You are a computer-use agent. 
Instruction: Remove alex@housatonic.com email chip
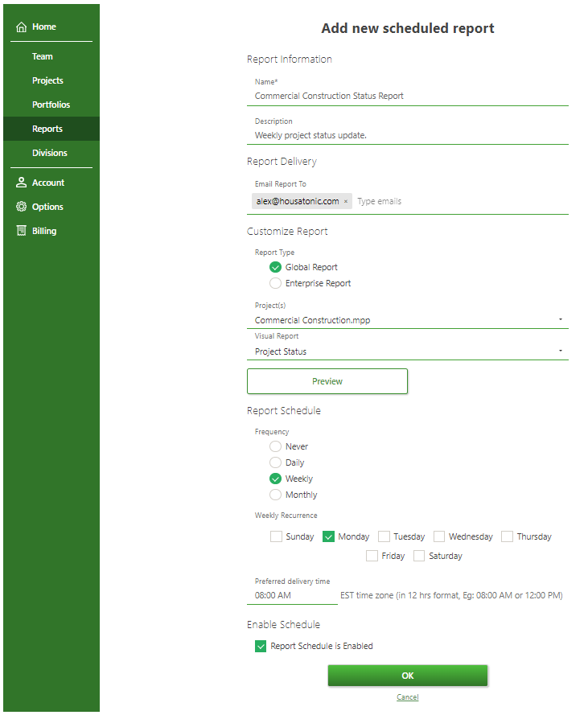coord(346,202)
